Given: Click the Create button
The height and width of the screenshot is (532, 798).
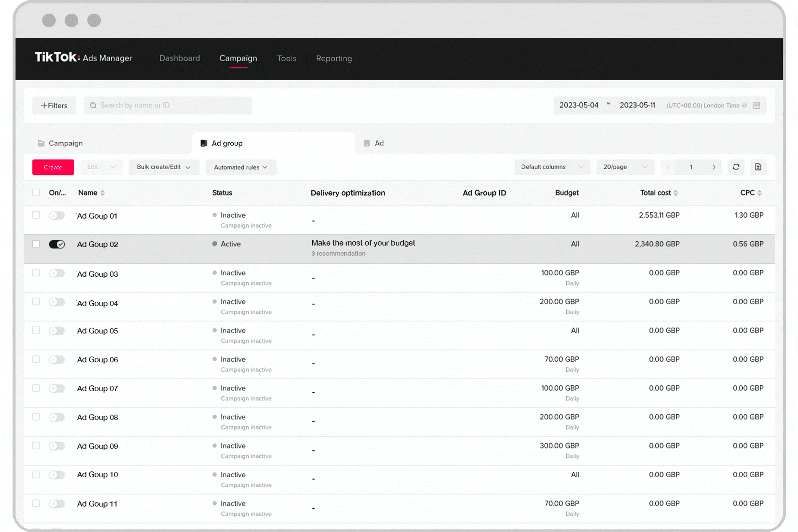Looking at the screenshot, I should click(x=53, y=167).
